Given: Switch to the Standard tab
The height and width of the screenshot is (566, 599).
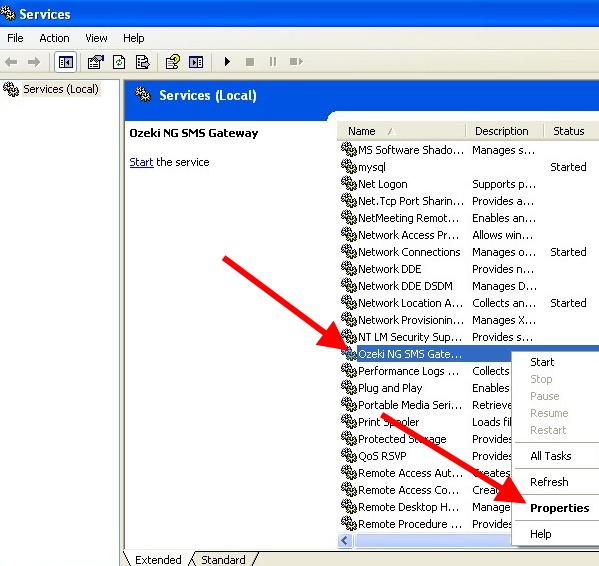Looking at the screenshot, I should pos(223,559).
